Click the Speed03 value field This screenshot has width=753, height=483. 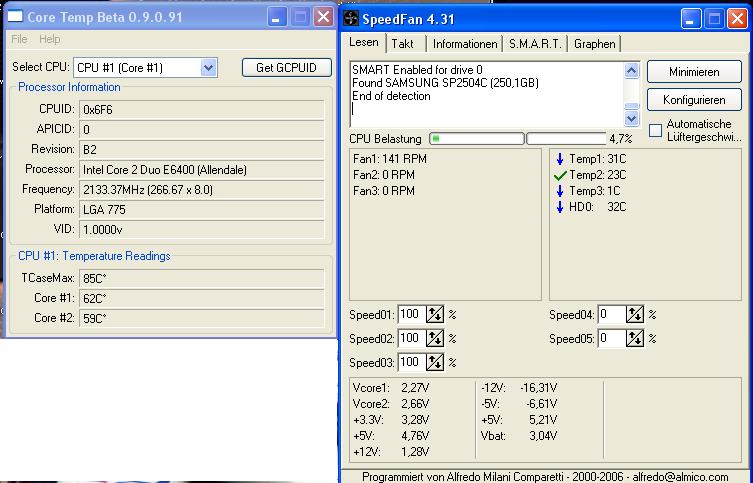(x=412, y=362)
